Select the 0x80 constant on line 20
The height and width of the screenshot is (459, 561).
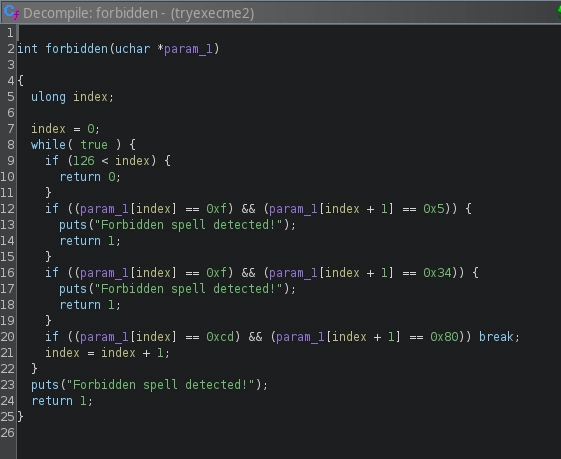[x=444, y=337]
